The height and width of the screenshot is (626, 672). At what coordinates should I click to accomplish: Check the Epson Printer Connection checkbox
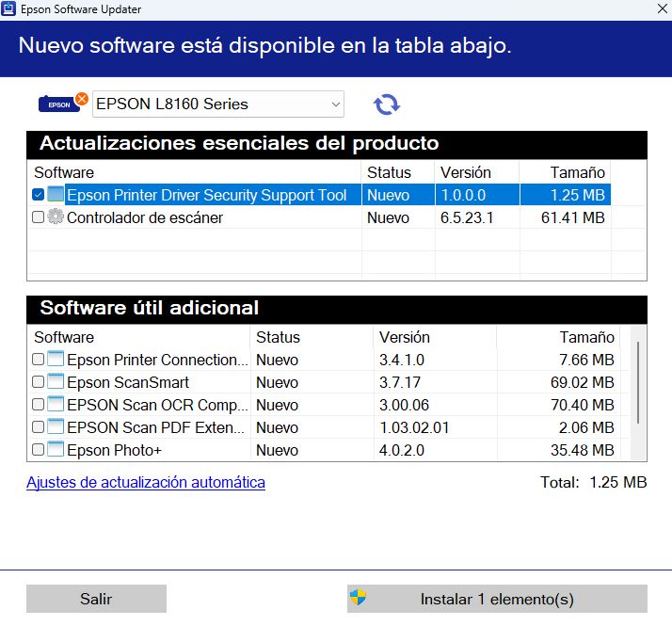39,359
